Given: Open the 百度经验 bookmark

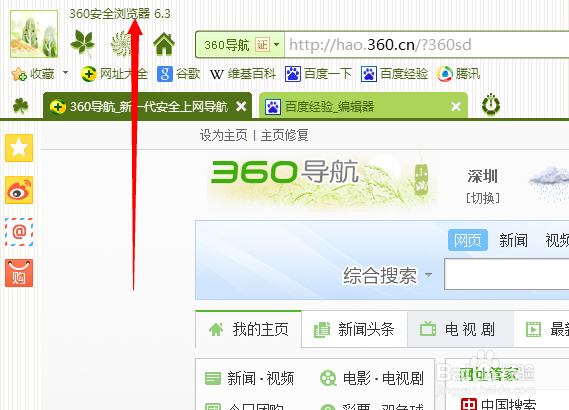Looking at the screenshot, I should click(394, 74).
